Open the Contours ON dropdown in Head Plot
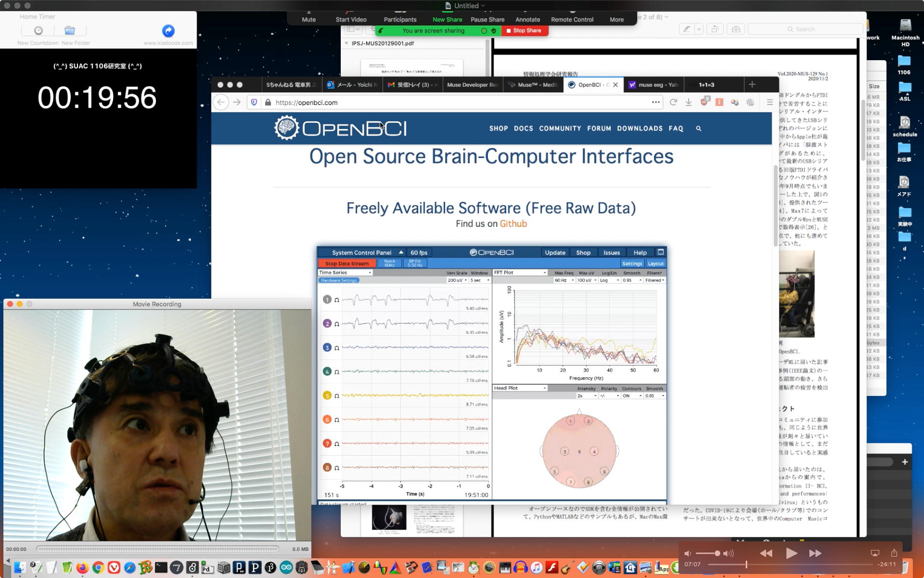Viewport: 924px width, 578px height. [x=632, y=396]
